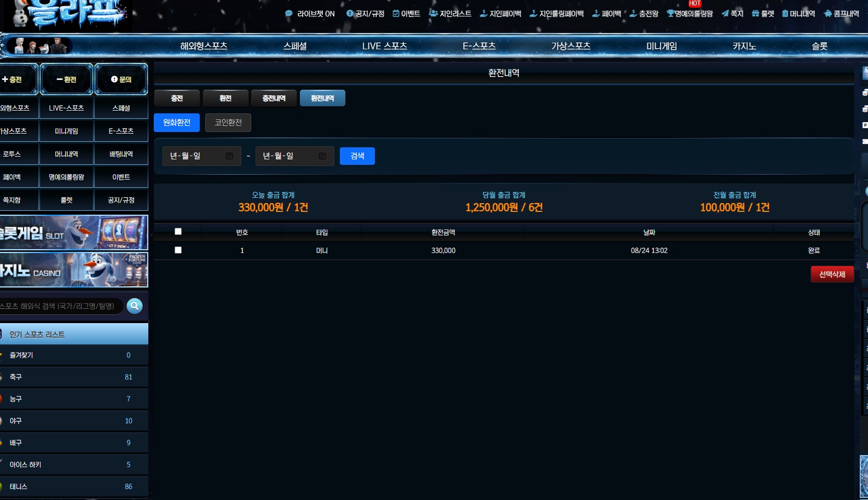Open start-date calendar picker icon
The image size is (868, 500).
point(229,156)
